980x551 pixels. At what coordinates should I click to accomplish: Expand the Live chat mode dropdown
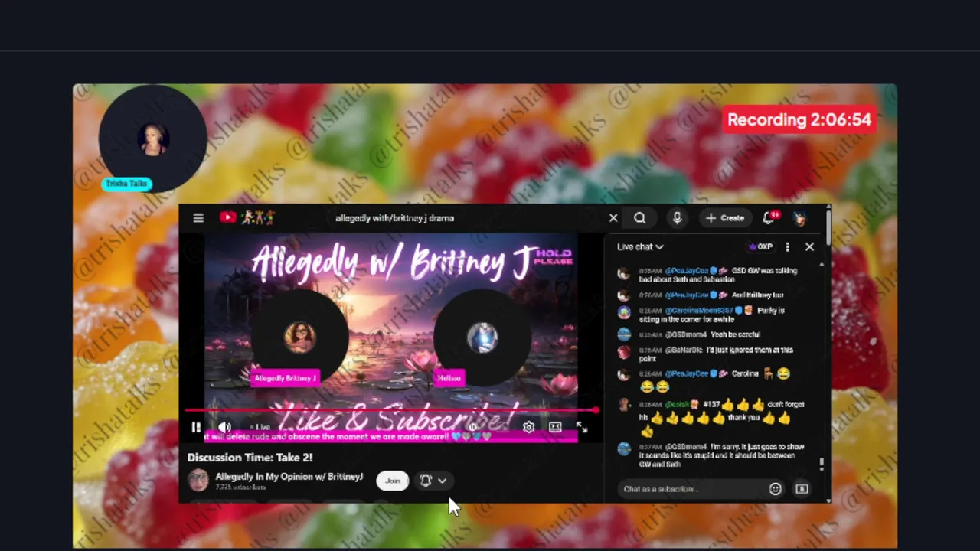point(640,246)
